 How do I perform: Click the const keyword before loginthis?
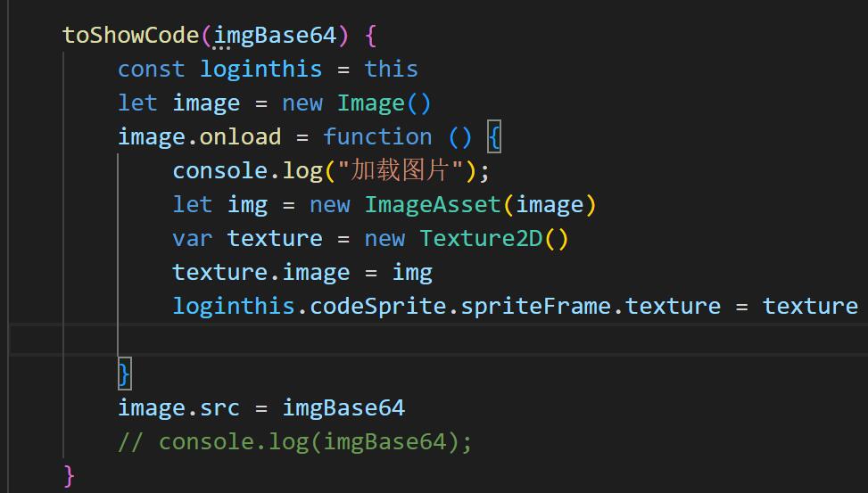[x=152, y=70]
